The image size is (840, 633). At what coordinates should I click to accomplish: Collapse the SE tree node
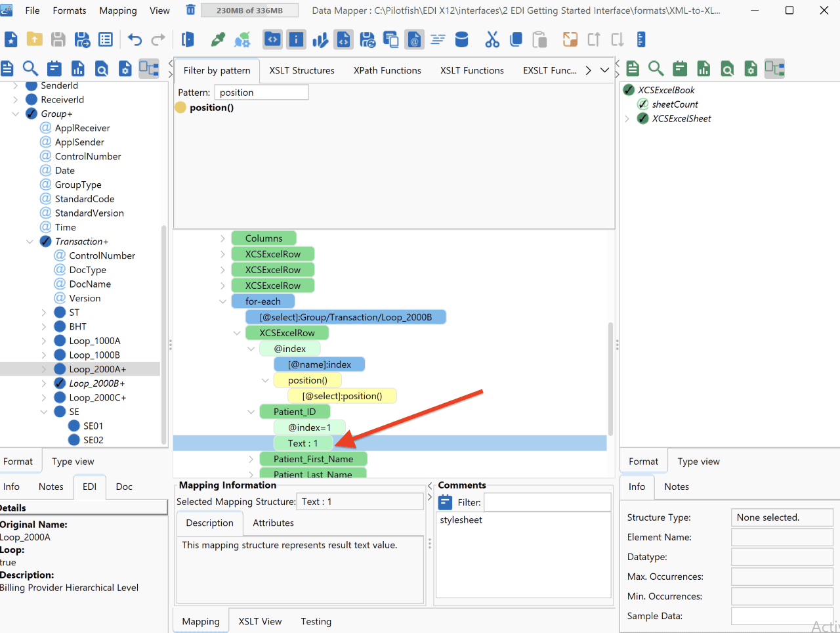click(x=44, y=412)
